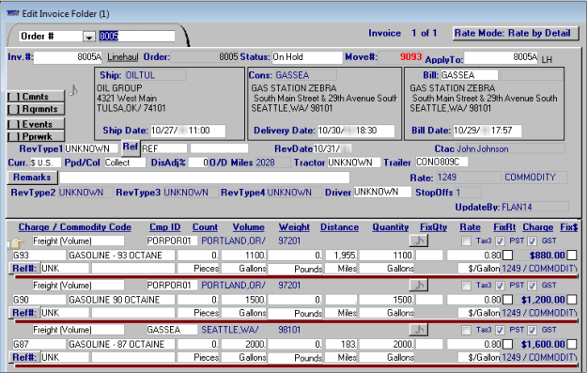Toggle GST checkbox on the G90 line

[x=533, y=286]
